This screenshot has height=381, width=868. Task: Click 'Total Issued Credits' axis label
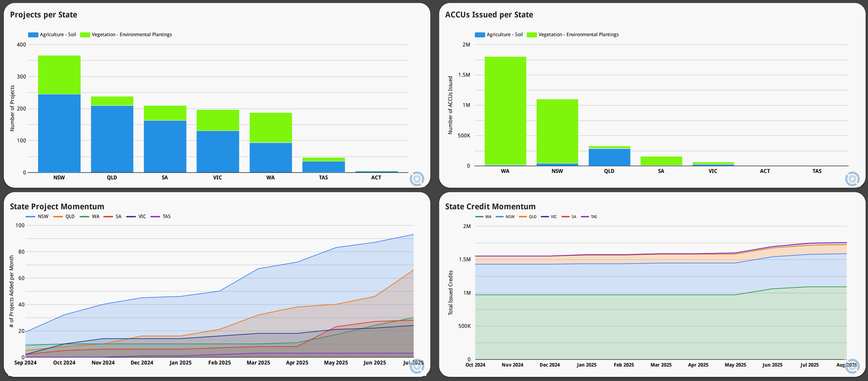(451, 293)
